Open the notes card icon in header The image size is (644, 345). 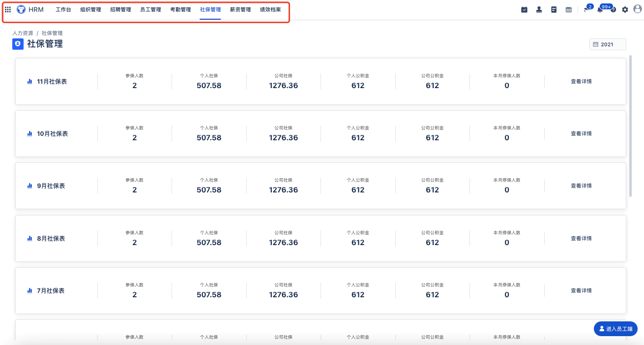pos(554,9)
